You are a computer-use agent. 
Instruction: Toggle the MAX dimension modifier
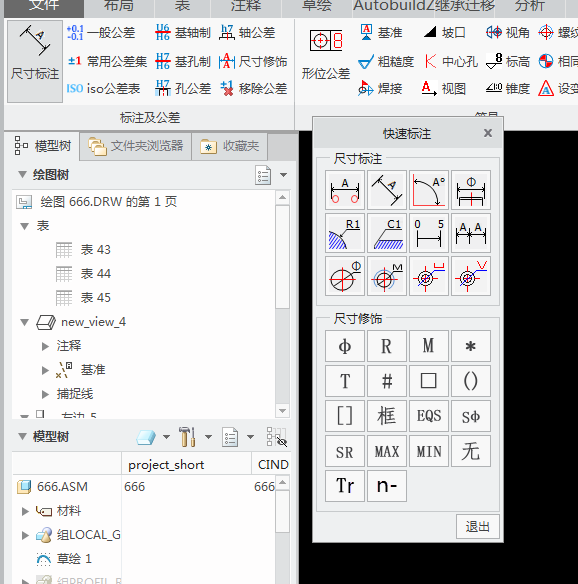[x=387, y=451]
